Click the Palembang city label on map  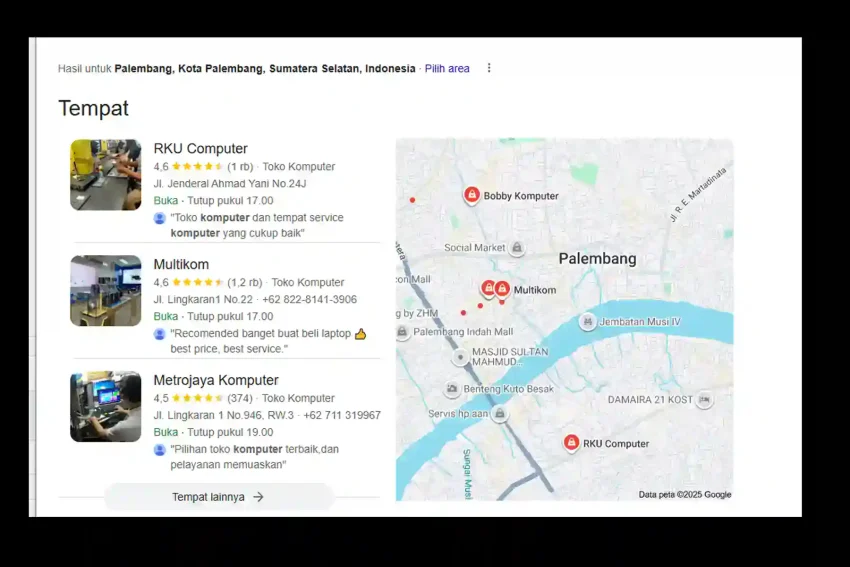(597, 259)
